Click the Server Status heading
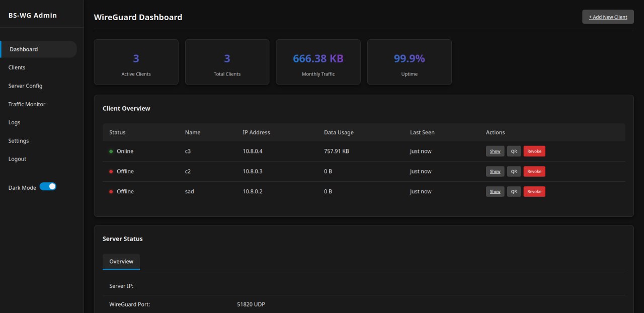644x313 pixels. click(x=123, y=239)
